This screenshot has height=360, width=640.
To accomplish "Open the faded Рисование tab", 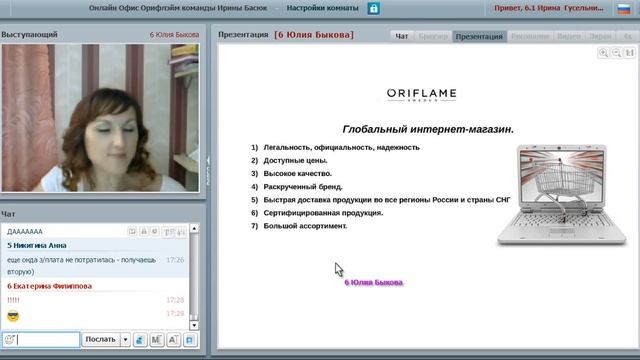I will (x=530, y=36).
